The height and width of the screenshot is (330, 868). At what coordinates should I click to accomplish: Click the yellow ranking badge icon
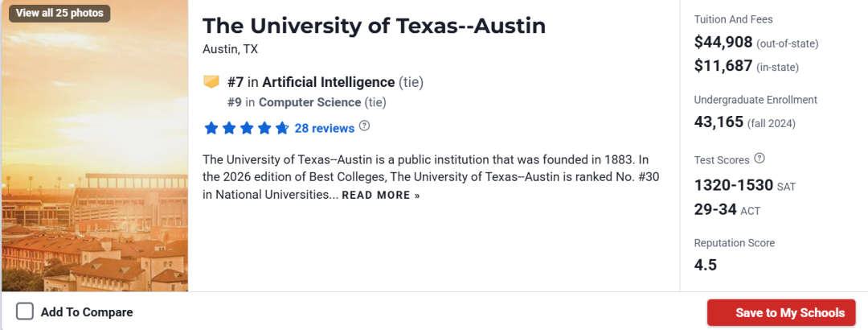click(x=211, y=81)
